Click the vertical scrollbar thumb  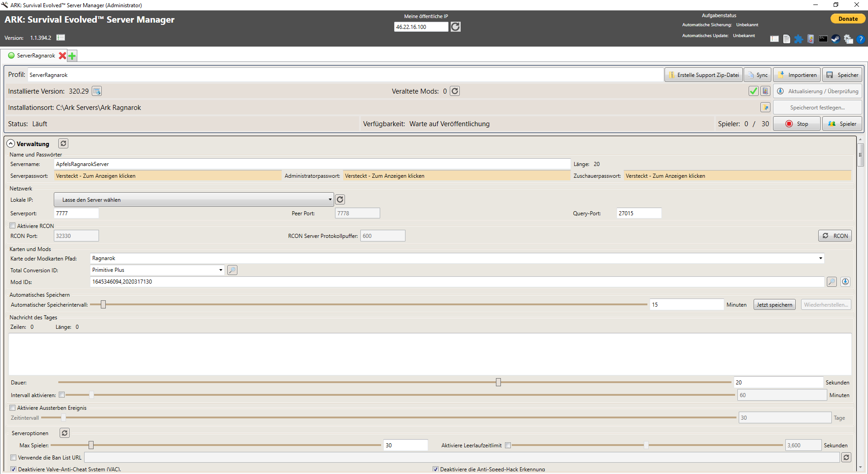pos(860,155)
